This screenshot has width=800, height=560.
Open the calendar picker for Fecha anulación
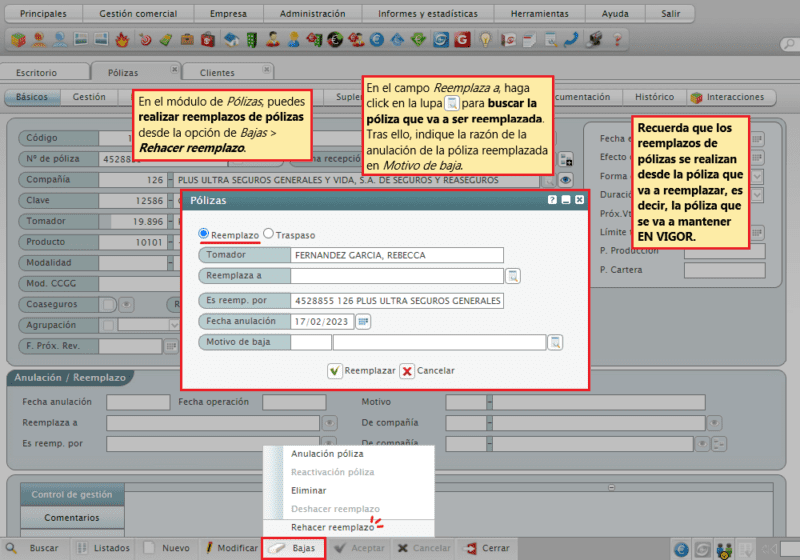[x=363, y=321]
